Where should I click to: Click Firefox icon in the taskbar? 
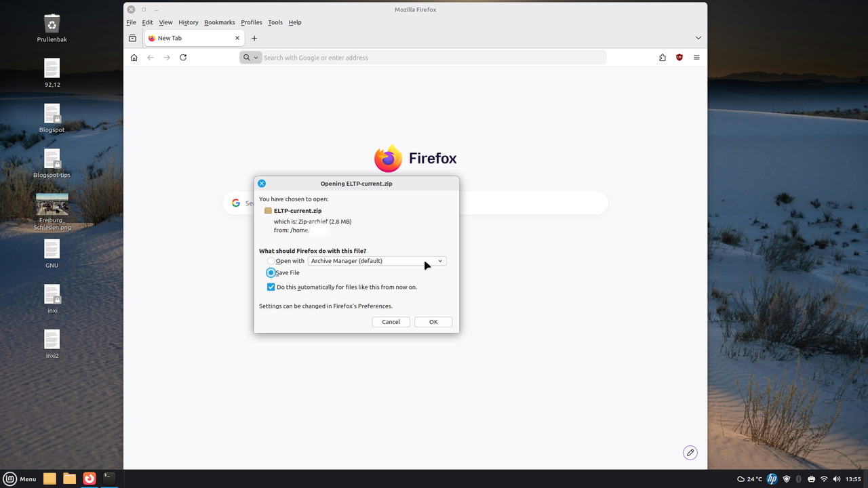pos(89,479)
